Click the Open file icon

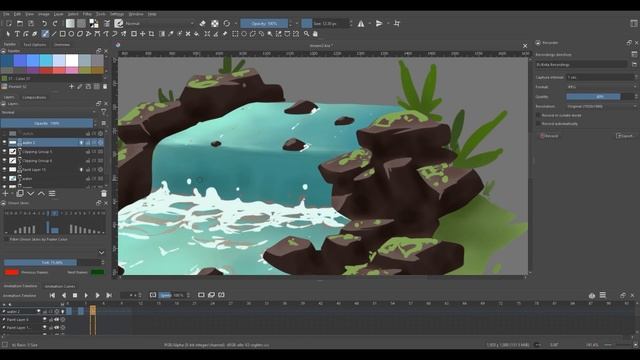(20, 24)
